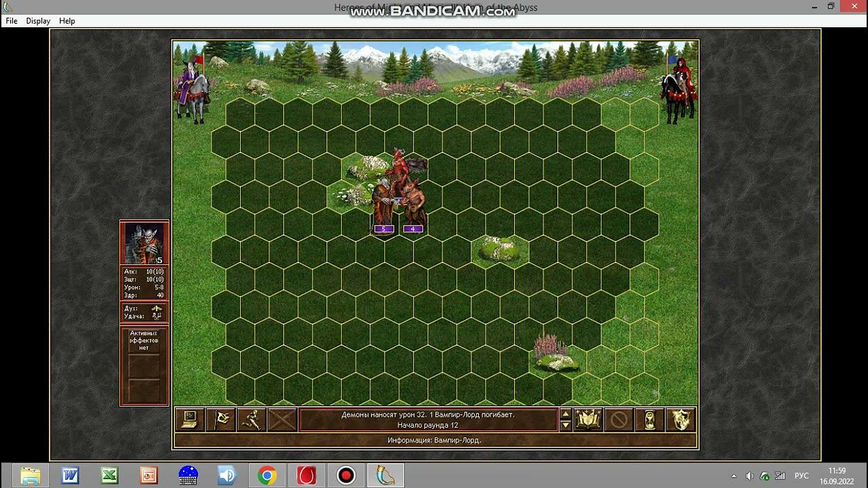868x488 pixels.
Task: Click the Vampire Lord portrait in the side panel
Action: (x=144, y=243)
